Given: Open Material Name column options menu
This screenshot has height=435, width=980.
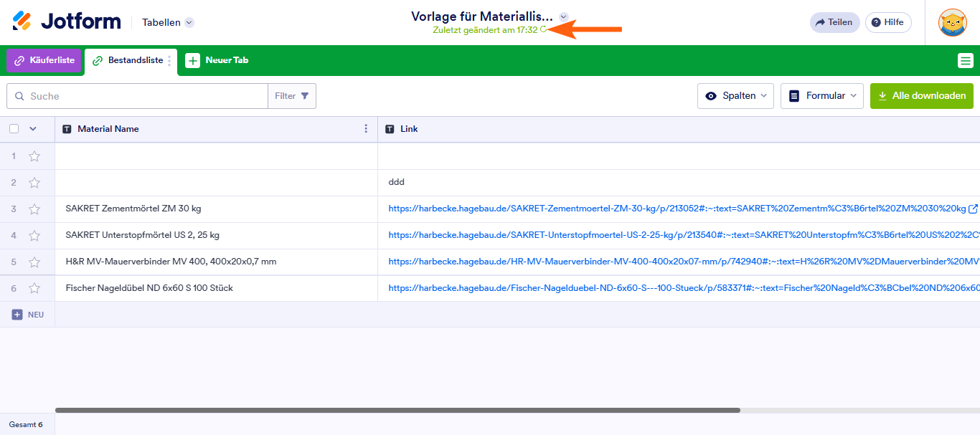Looking at the screenshot, I should tap(366, 129).
